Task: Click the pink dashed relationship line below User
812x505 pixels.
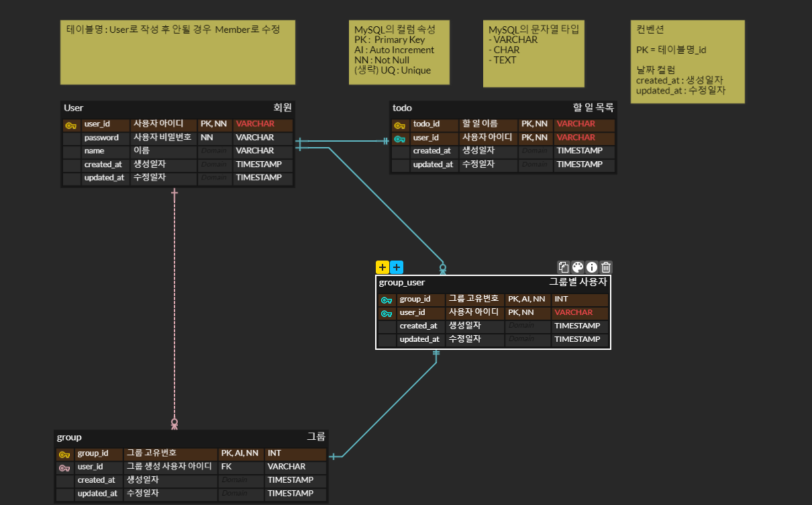Action: pos(174,302)
